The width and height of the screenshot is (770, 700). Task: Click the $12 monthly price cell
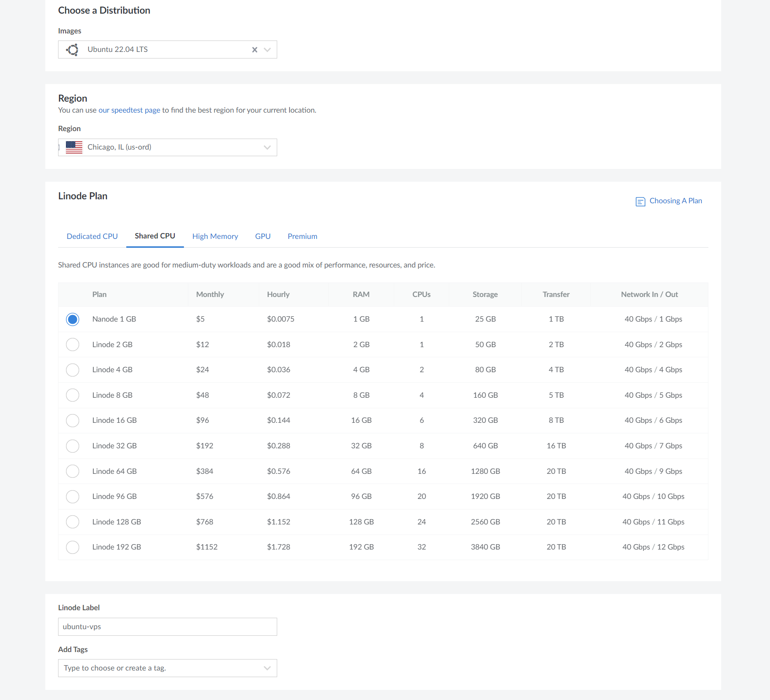202,345
